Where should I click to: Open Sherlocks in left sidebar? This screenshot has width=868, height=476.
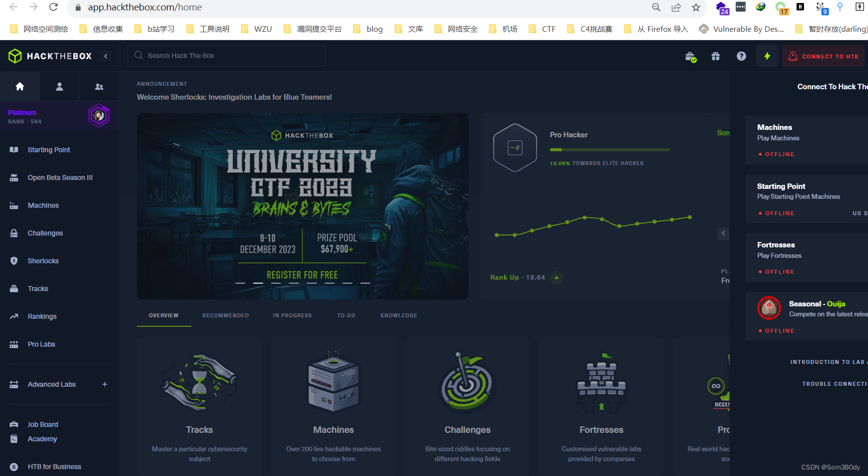click(43, 261)
